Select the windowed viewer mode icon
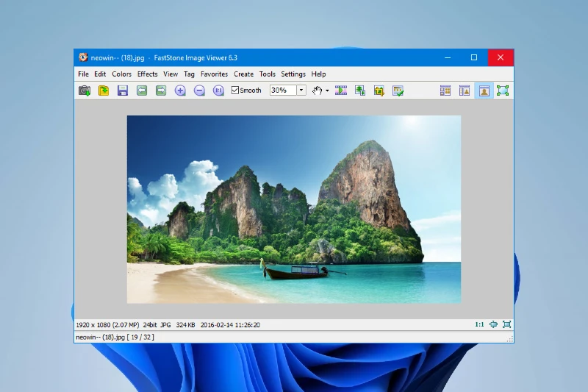588x392 pixels. tap(484, 90)
